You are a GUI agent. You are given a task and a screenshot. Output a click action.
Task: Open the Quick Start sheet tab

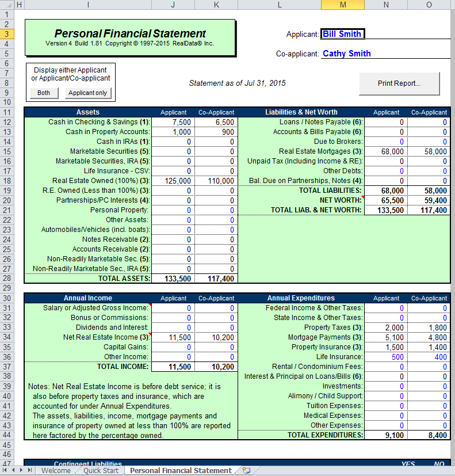coord(101,471)
